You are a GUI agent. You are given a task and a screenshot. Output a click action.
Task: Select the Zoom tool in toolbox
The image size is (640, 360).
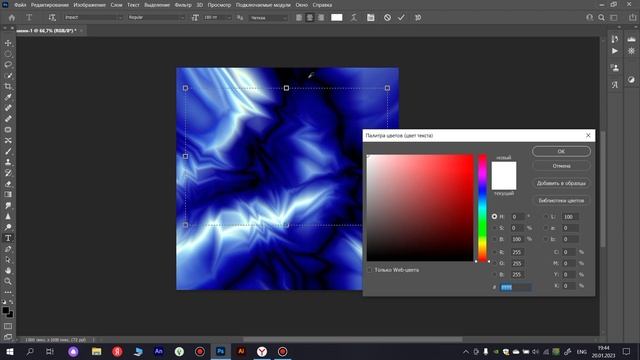[x=8, y=281]
